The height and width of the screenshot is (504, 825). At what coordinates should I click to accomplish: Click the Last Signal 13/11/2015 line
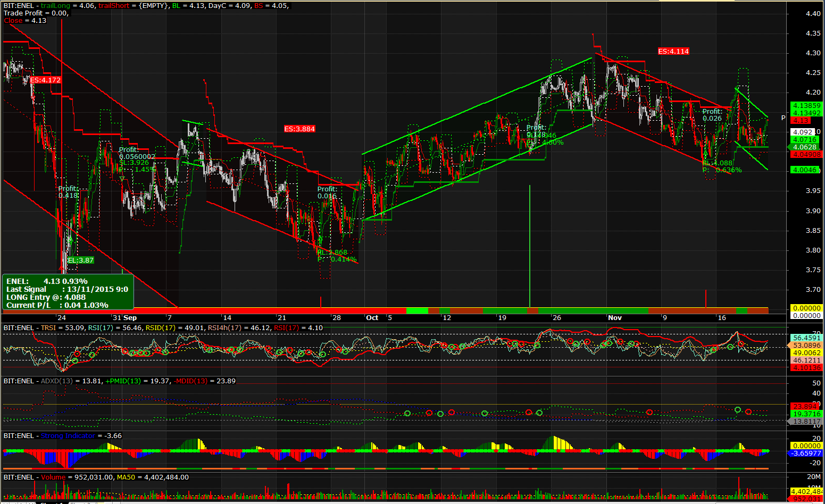click(x=67, y=289)
